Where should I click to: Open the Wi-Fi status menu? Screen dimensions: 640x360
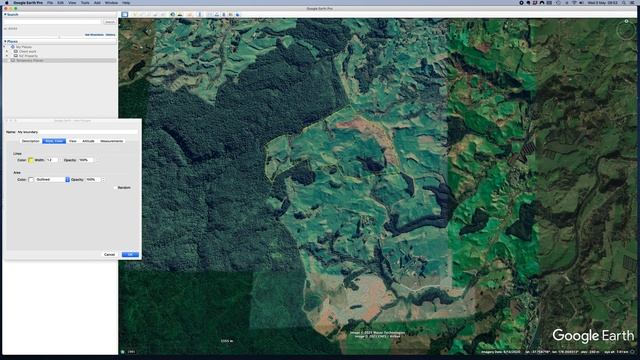(573, 2)
